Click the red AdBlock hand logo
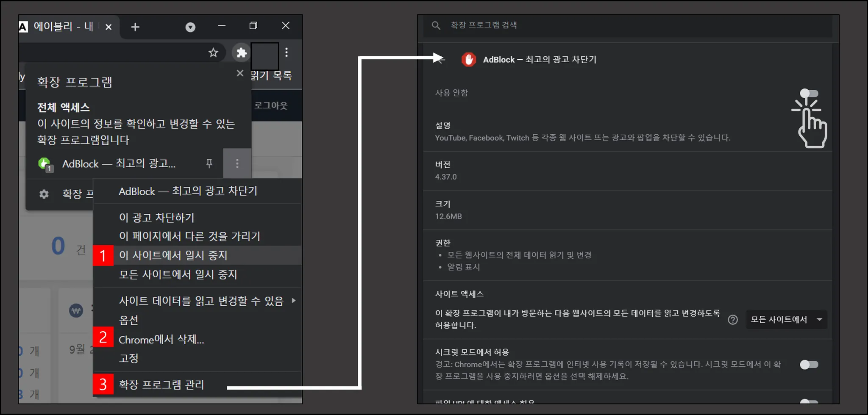This screenshot has height=415, width=868. (469, 60)
